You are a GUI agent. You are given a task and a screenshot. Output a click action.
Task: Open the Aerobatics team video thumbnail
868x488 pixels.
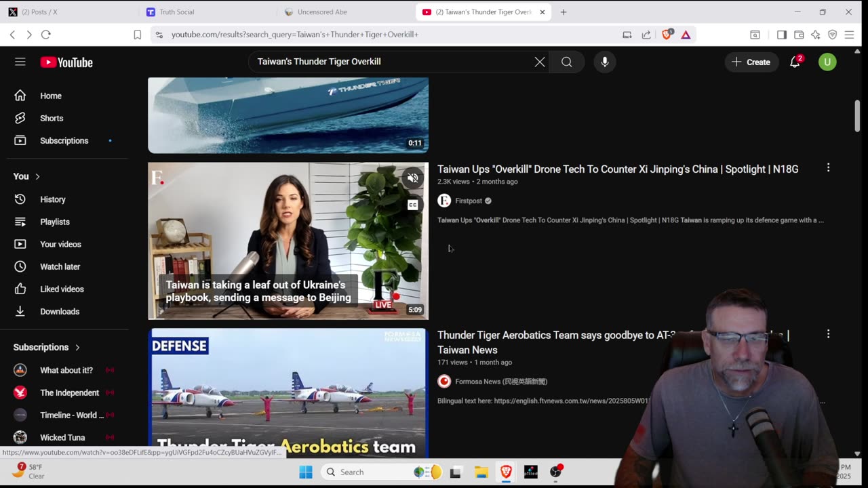[288, 393]
